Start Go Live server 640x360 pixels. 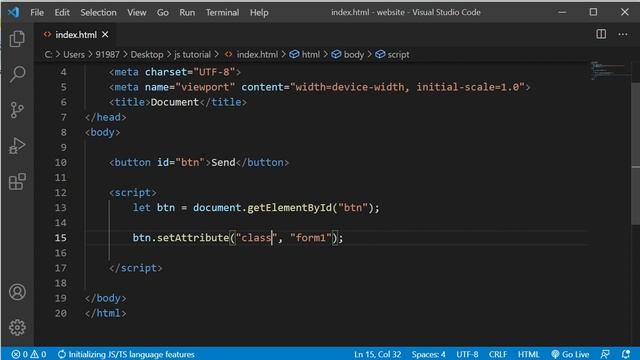point(570,354)
